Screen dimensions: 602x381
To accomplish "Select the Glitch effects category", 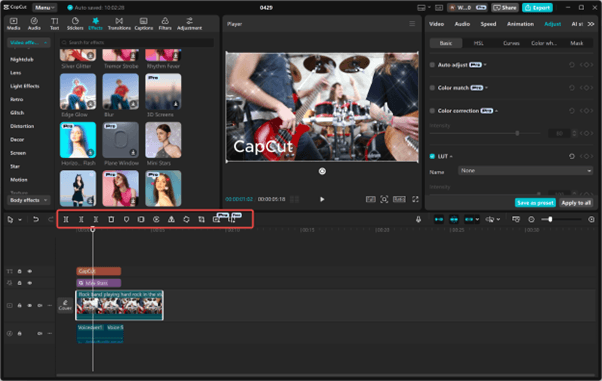I will (17, 113).
